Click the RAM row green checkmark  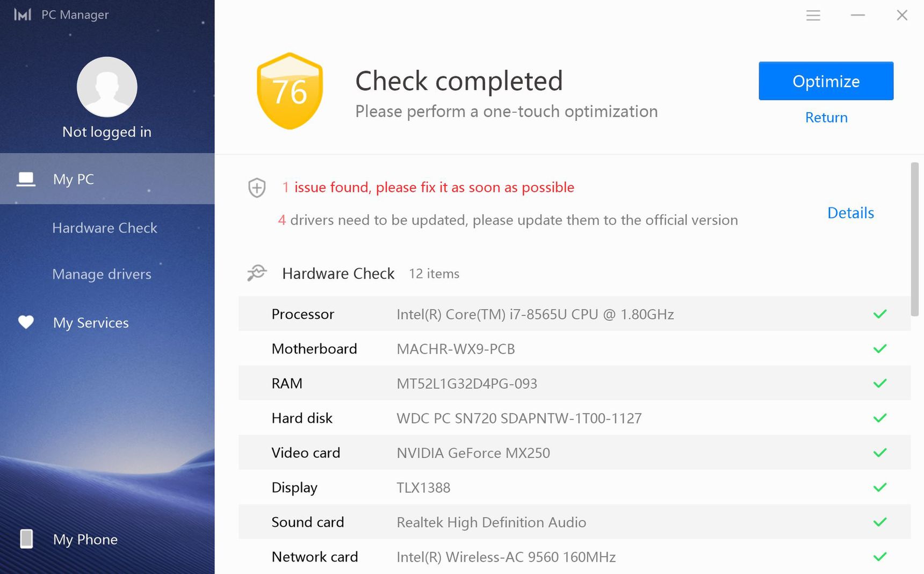[880, 383]
